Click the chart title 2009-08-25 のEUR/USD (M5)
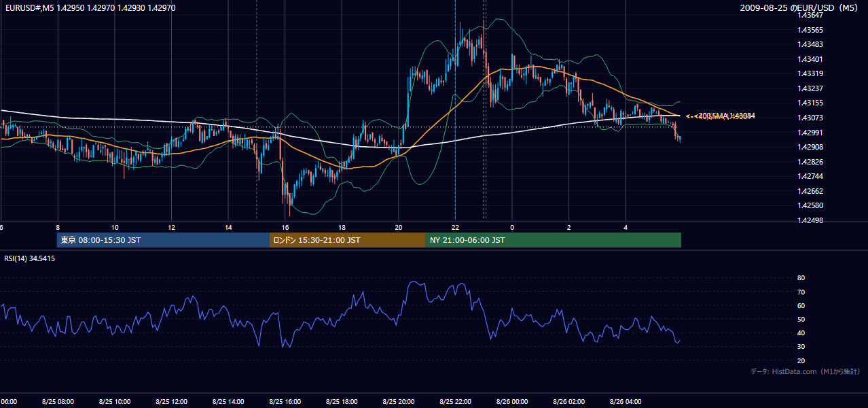868x408 pixels. [800, 7]
